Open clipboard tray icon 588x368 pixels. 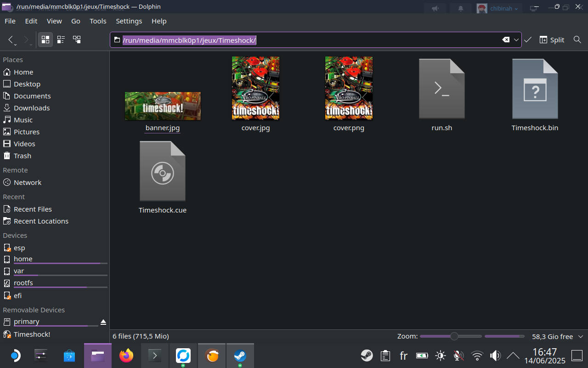(385, 356)
